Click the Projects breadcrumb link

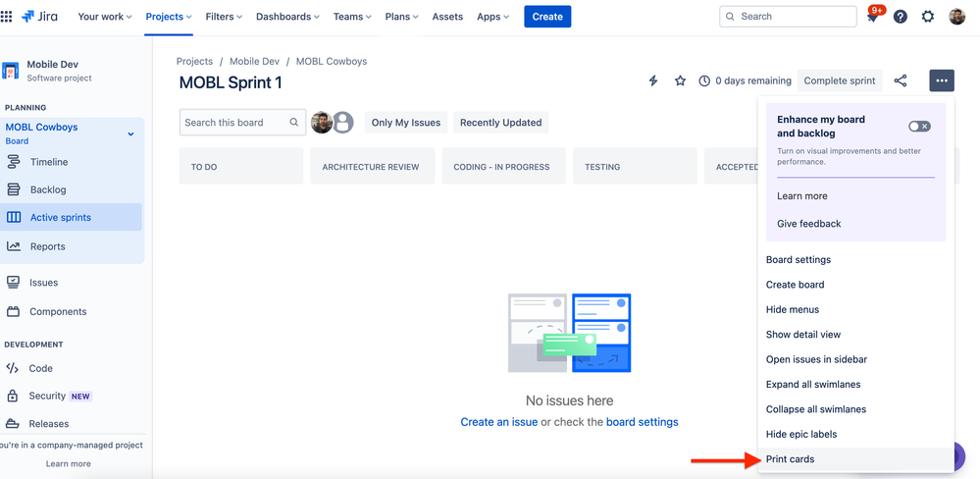(x=194, y=61)
